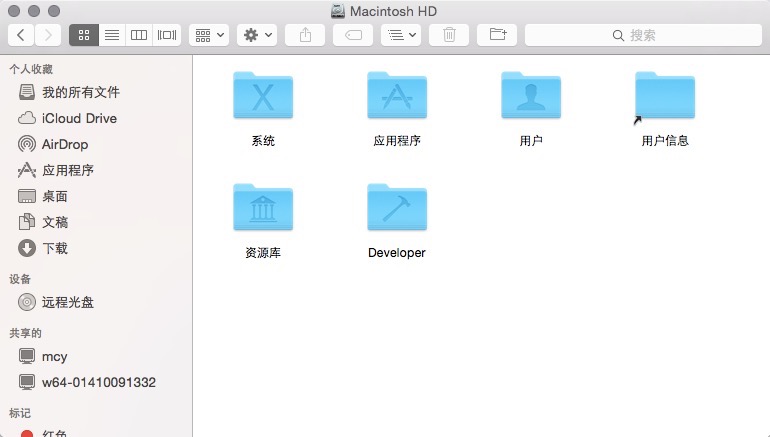Open 下载 in the sidebar

[96, 248]
